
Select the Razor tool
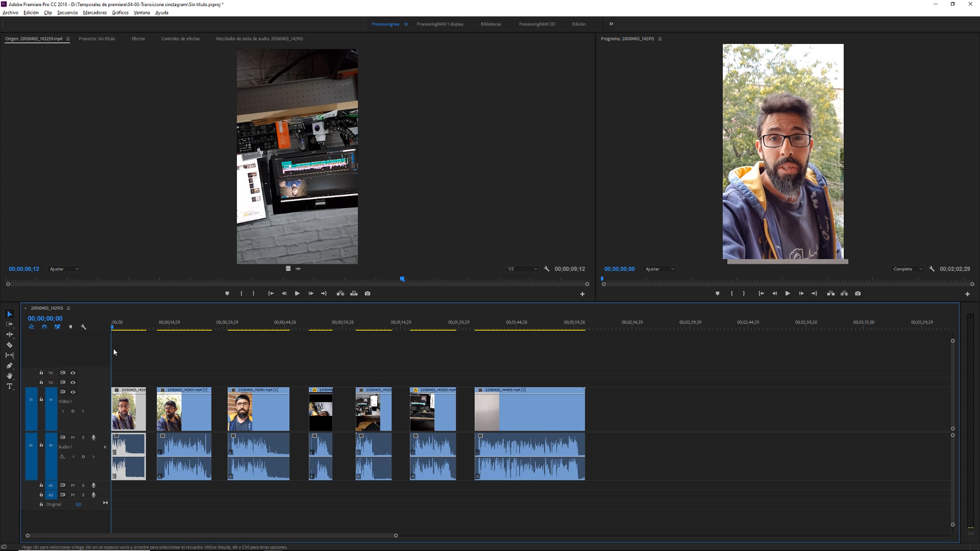pyautogui.click(x=9, y=345)
